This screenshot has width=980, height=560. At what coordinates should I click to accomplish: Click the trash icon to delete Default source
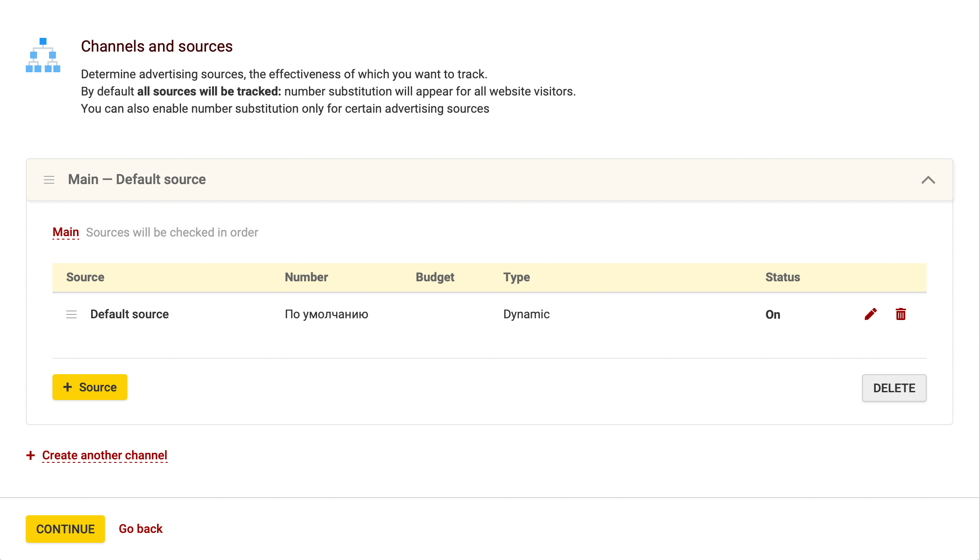point(901,314)
